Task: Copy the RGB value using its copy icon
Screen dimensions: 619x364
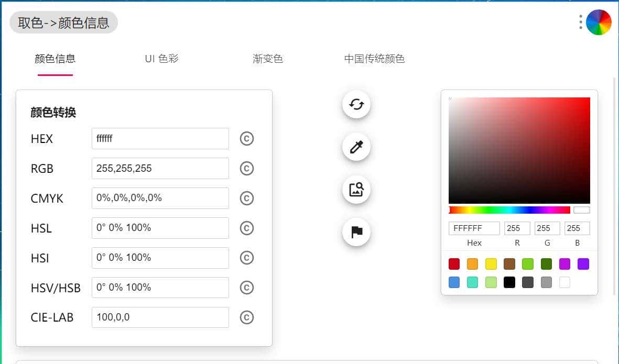Action: [246, 168]
